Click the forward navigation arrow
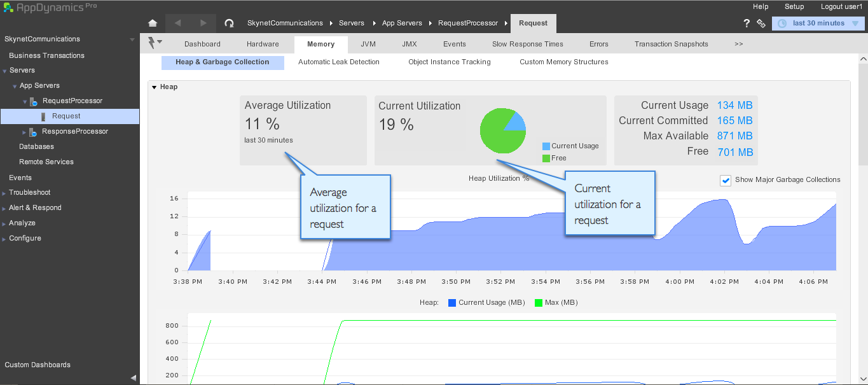 point(203,23)
